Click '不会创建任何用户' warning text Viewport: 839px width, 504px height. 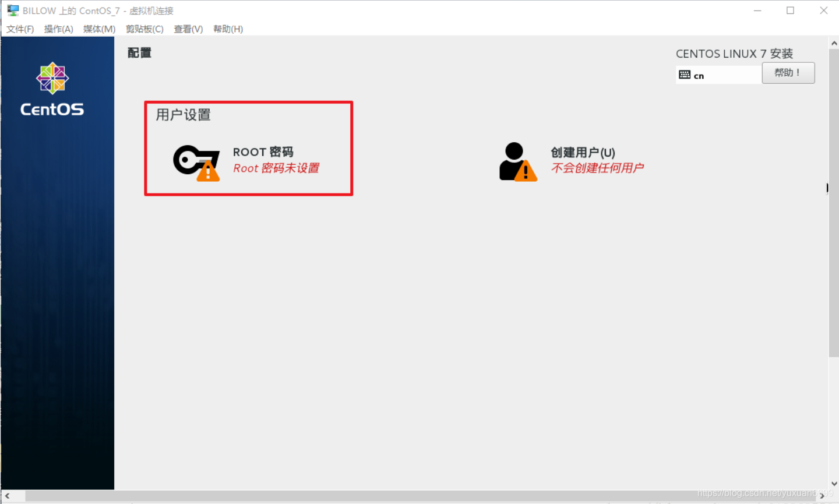[598, 168]
